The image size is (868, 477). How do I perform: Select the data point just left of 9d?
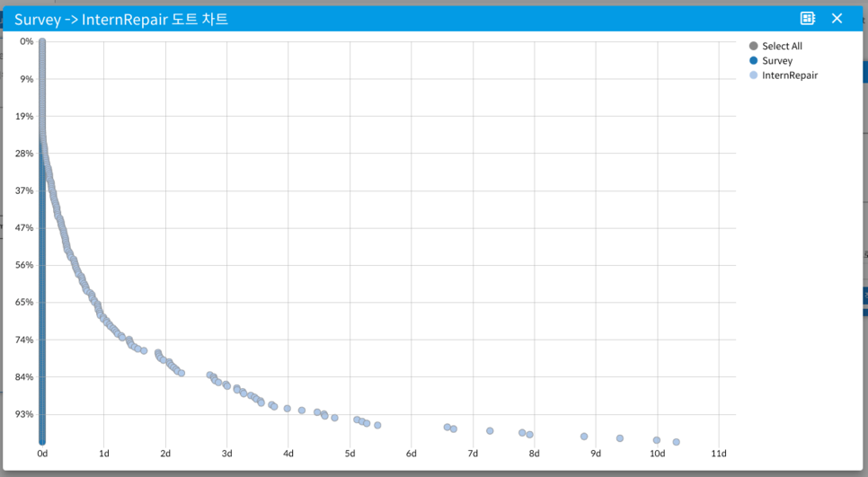(584, 436)
